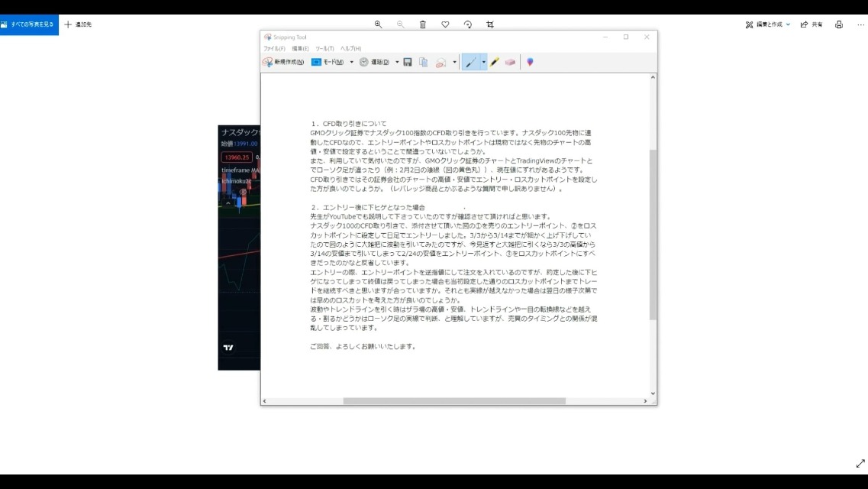Viewport: 868px width, 489px height.
Task: Click the trash delete icon in Photos
Action: point(423,24)
